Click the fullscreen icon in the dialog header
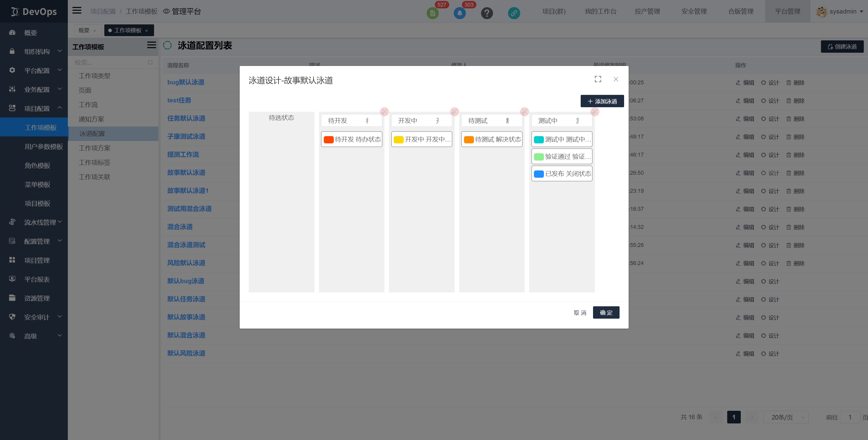Image resolution: width=868 pixels, height=440 pixels. click(598, 79)
